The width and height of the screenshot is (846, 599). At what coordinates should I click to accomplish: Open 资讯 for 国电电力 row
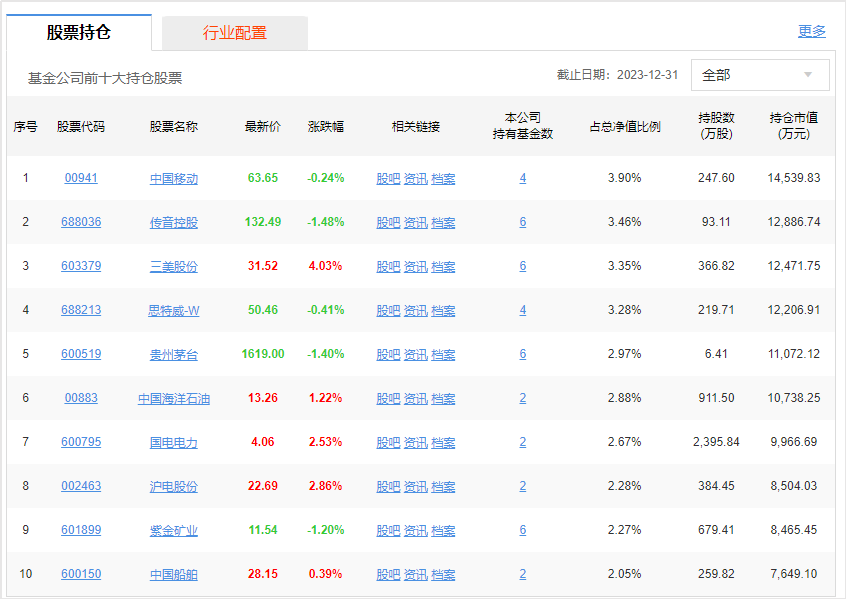(x=416, y=443)
